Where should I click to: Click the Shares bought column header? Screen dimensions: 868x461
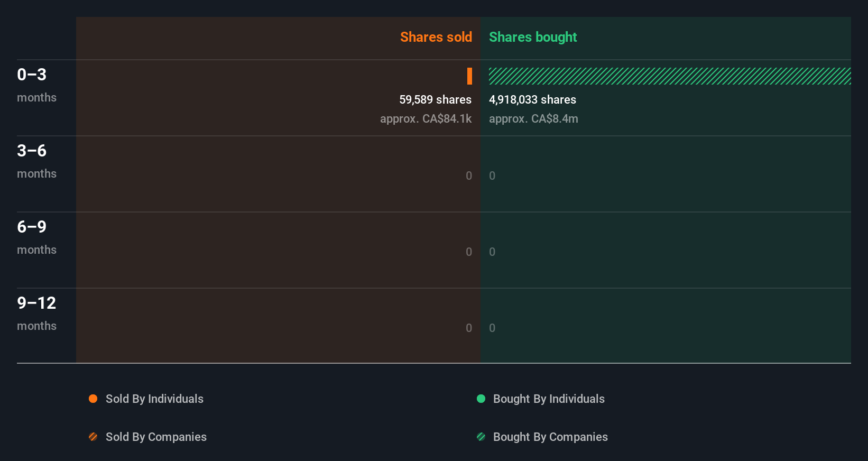coord(533,37)
